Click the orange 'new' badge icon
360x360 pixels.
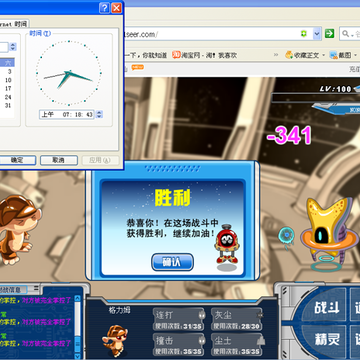point(137,67)
